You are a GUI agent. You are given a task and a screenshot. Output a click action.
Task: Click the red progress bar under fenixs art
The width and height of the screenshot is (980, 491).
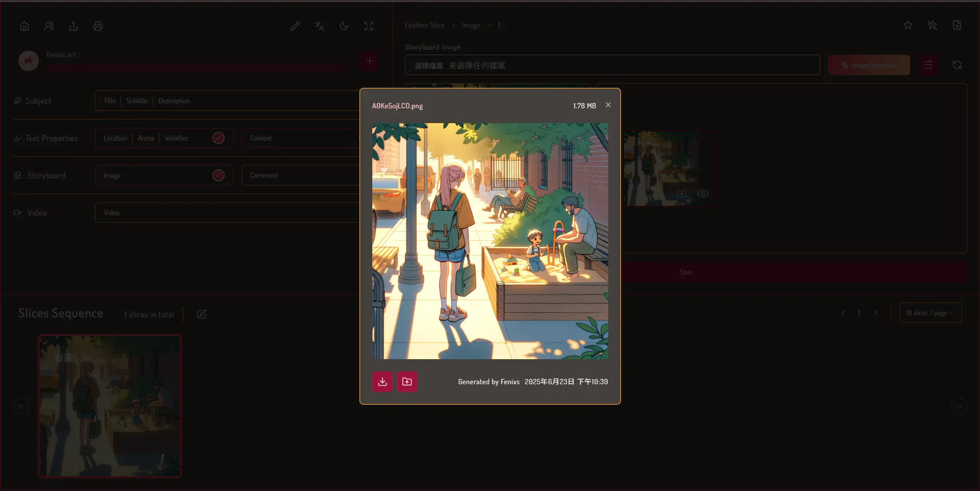pos(198,67)
